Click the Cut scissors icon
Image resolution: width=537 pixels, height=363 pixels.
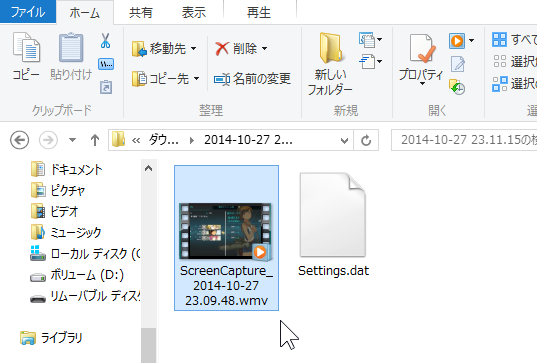[105, 40]
